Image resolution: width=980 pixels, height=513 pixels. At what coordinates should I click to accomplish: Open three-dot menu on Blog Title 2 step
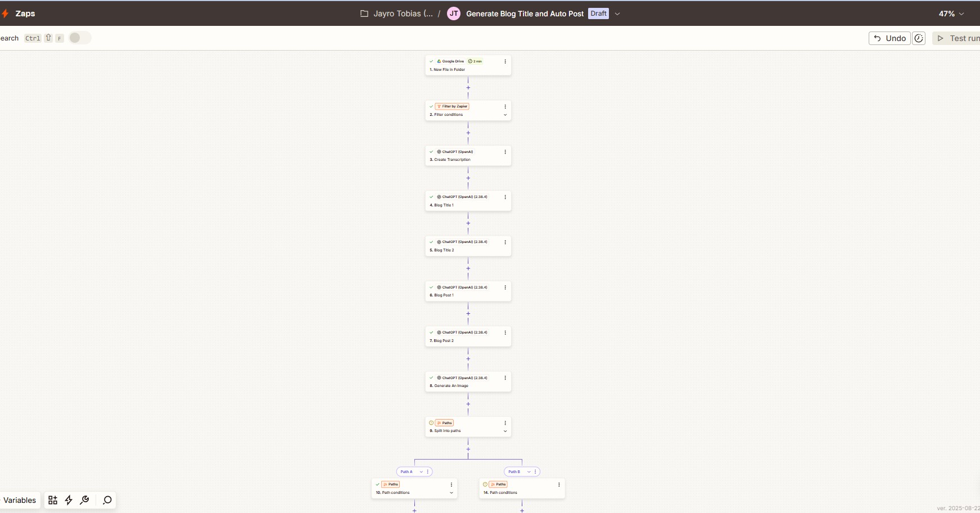tap(505, 242)
